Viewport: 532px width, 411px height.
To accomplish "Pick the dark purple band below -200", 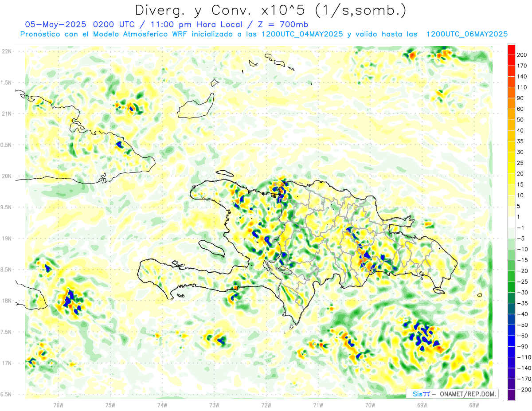I will (511, 395).
